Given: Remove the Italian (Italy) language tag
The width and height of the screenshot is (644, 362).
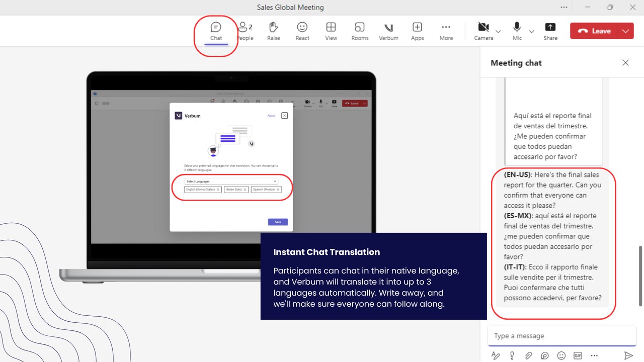Looking at the screenshot, I should [245, 190].
